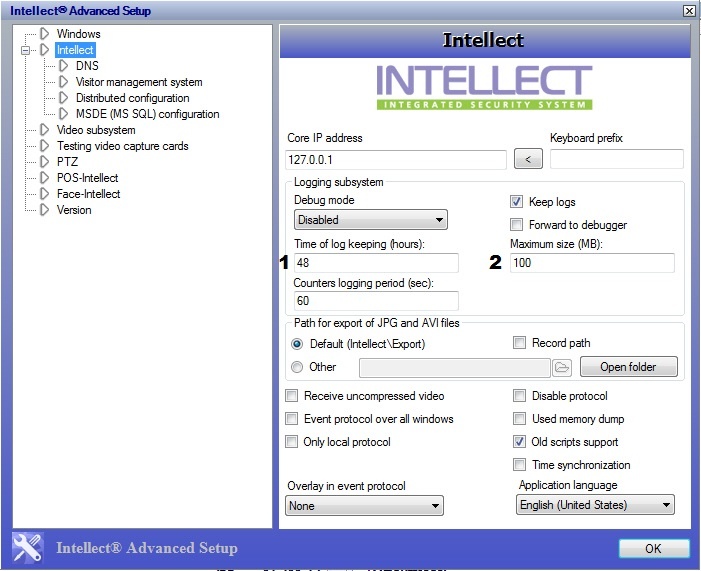Select Default (Intellect\Export) radio button
The image size is (701, 571).
pyautogui.click(x=297, y=344)
